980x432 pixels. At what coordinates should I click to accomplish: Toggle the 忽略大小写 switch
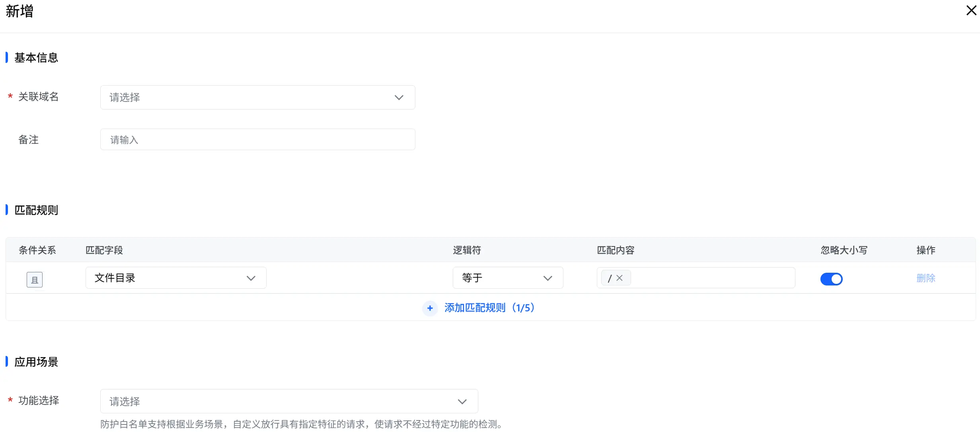[x=831, y=279]
